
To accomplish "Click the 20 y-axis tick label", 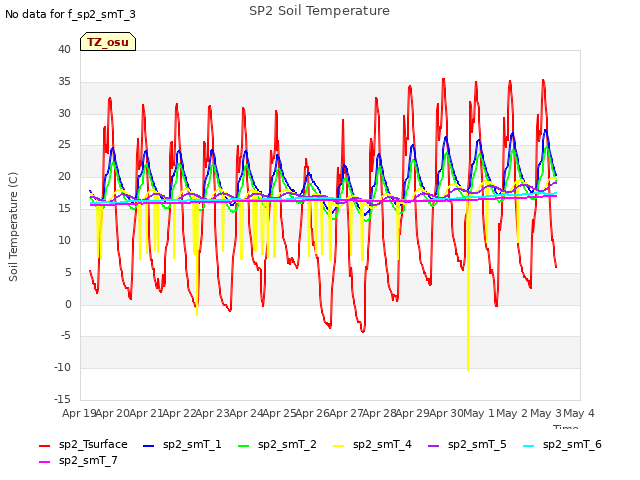I will 64,176.
